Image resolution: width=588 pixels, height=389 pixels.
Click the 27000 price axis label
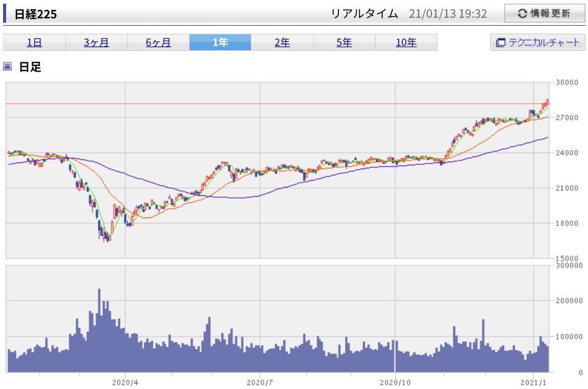(x=567, y=118)
